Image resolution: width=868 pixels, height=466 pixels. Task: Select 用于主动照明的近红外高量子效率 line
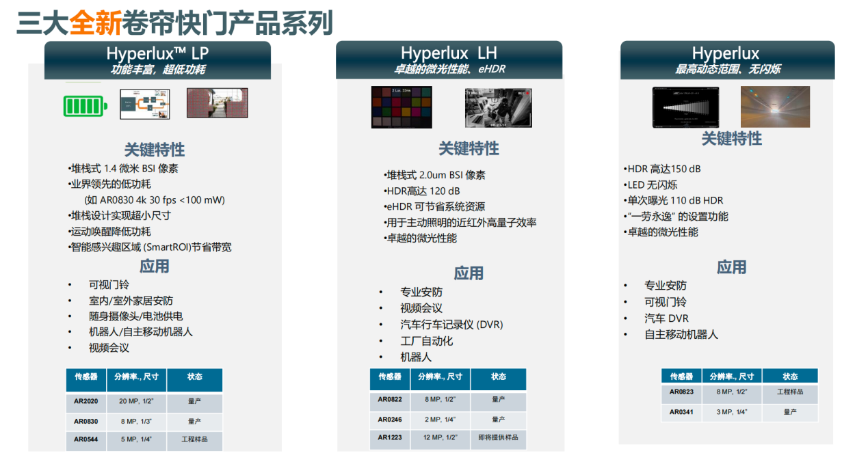(460, 222)
